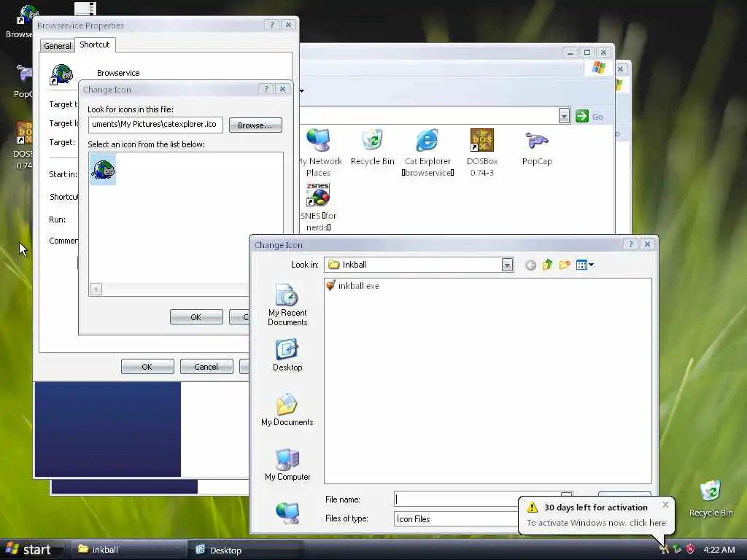Click the red security shield tray icon
Screen dimensions: 747x560
click(x=690, y=550)
